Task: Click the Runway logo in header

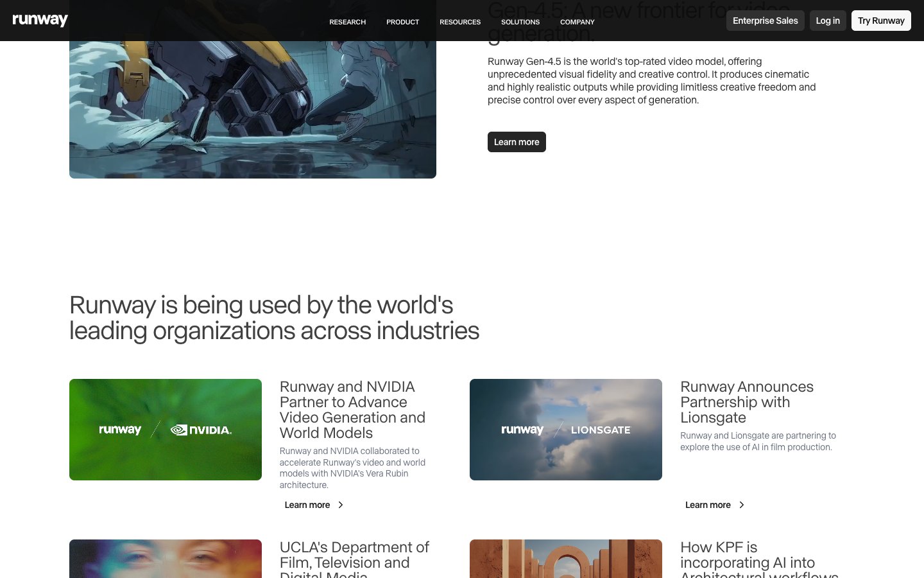Action: click(x=40, y=21)
